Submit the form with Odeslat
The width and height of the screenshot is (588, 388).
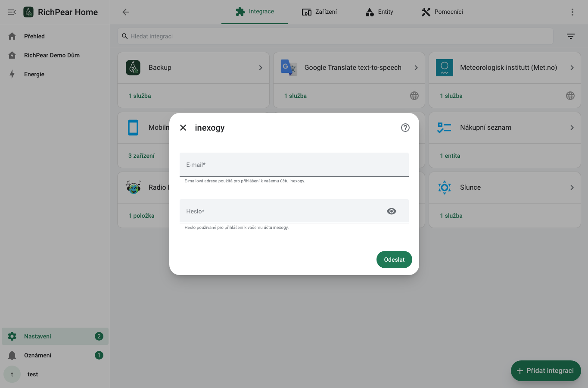click(x=394, y=260)
